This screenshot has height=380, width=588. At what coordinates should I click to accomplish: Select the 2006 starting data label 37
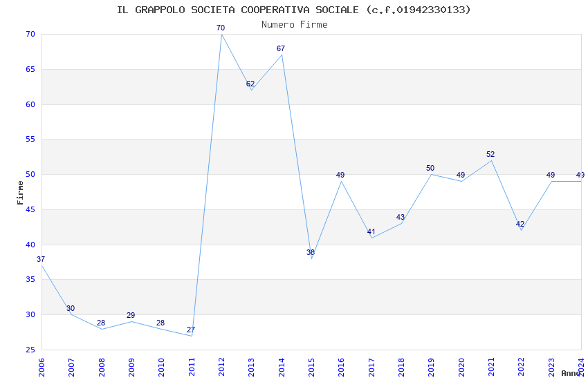[41, 259]
